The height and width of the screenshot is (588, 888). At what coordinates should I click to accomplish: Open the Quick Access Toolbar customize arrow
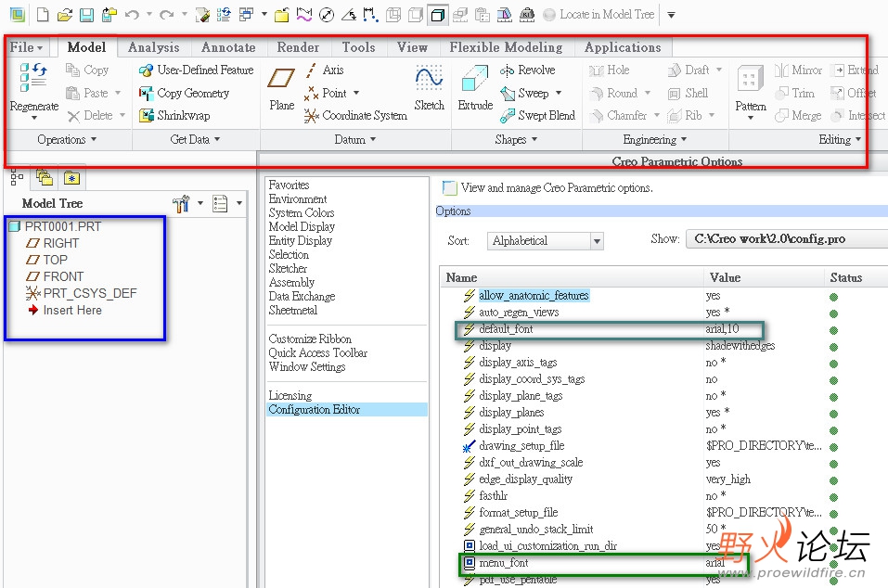671,15
